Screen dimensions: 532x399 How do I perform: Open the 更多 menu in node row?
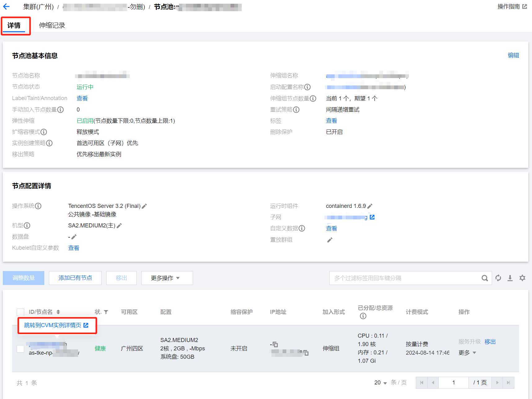coord(467,353)
